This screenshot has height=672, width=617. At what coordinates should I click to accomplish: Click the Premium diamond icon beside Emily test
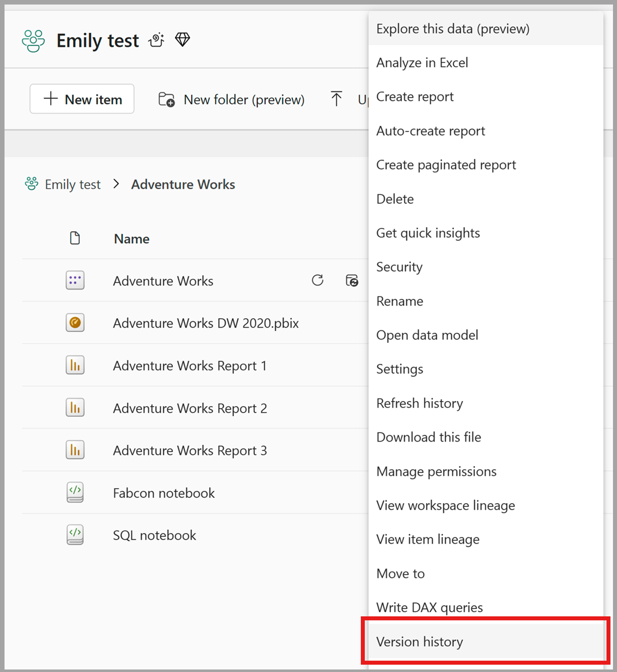[182, 39]
